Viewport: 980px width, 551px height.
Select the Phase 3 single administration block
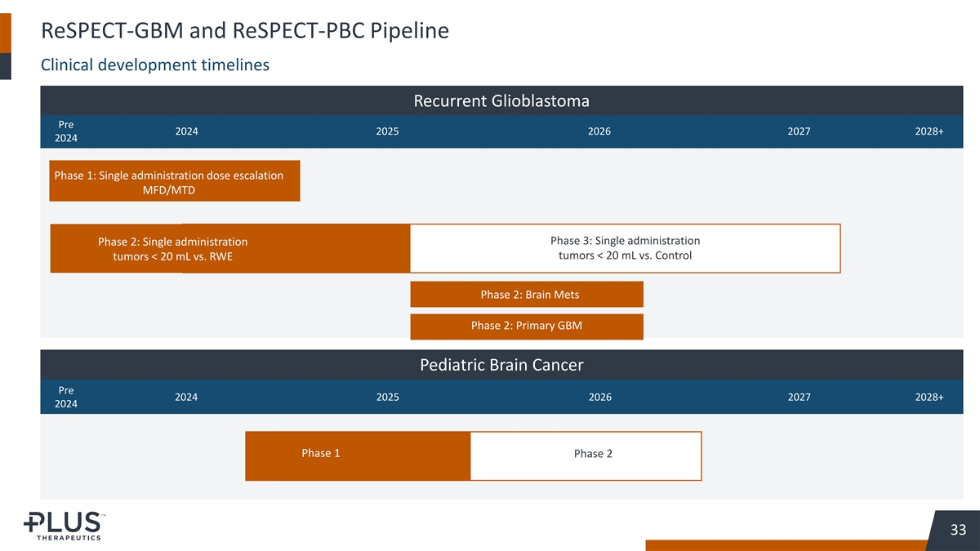(x=625, y=248)
